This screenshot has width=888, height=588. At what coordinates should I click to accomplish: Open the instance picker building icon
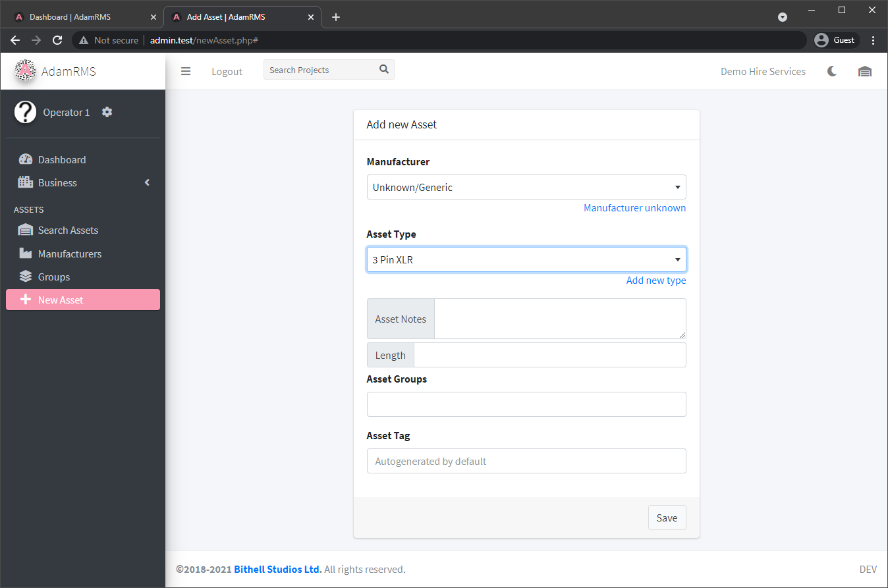(x=864, y=71)
